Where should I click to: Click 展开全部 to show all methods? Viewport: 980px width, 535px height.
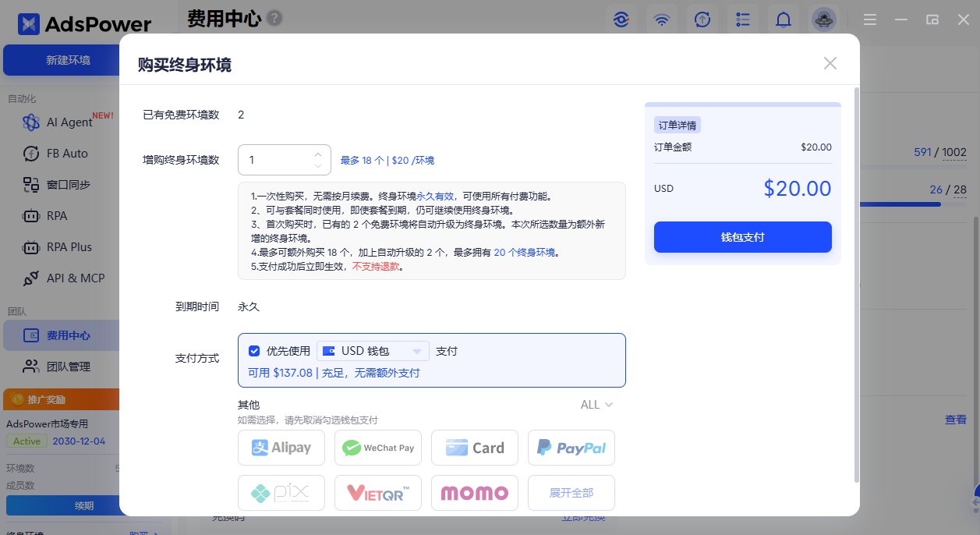(571, 493)
